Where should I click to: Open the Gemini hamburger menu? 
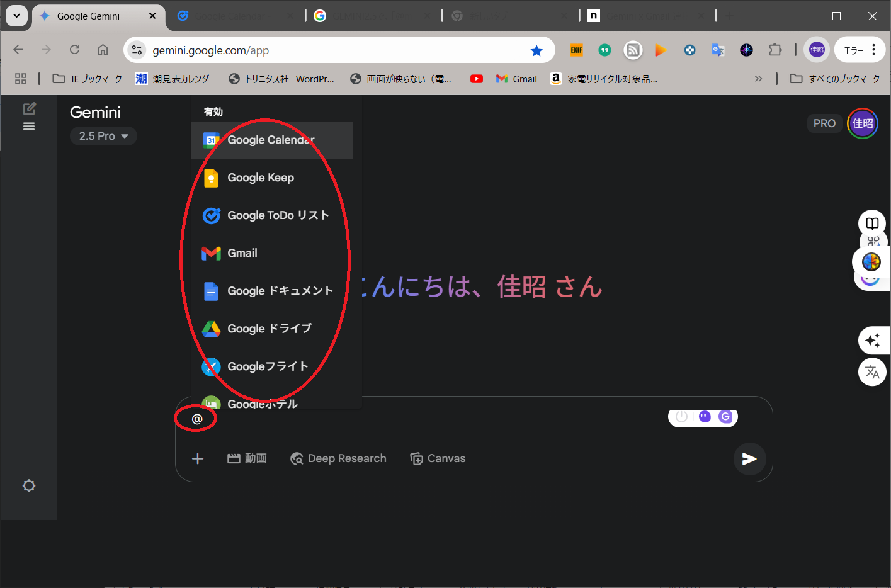pyautogui.click(x=29, y=127)
